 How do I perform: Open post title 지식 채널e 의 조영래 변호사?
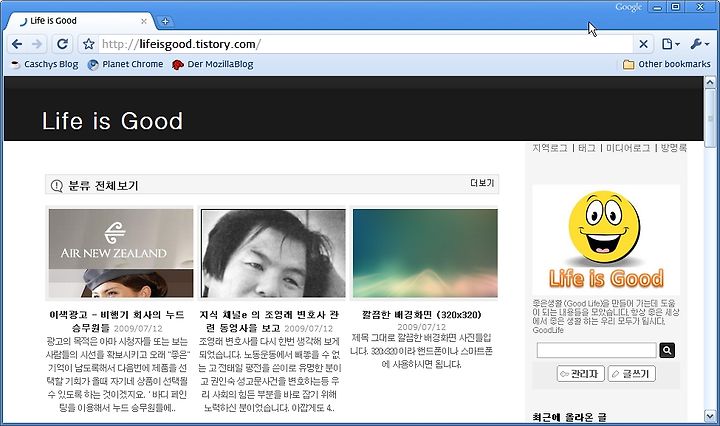click(x=269, y=321)
